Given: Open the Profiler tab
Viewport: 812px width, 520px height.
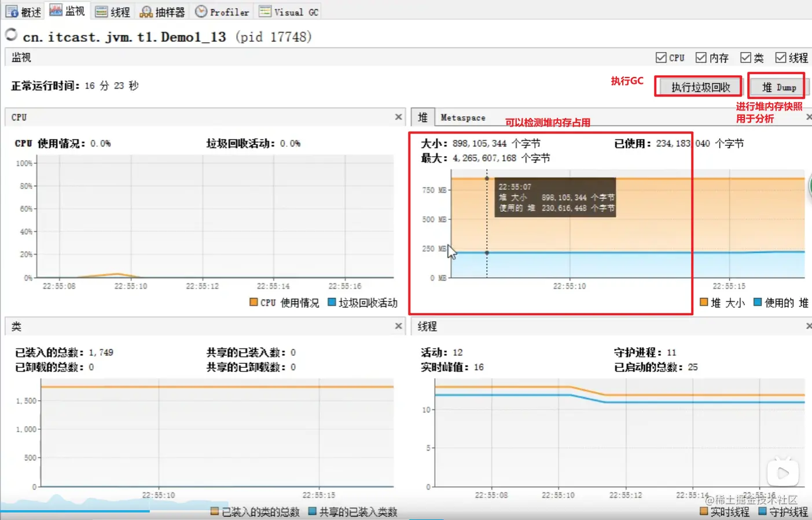Looking at the screenshot, I should 222,12.
